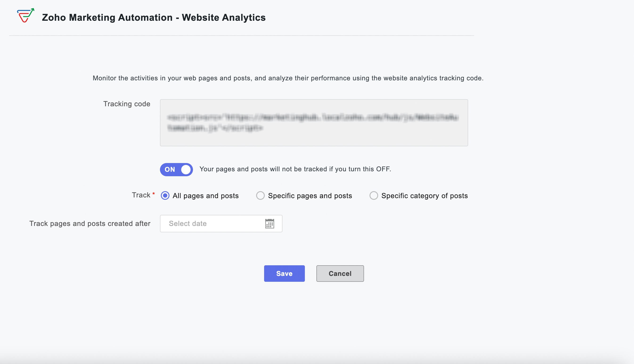
Task: Open the calendar icon beside Select date
Action: tap(270, 224)
